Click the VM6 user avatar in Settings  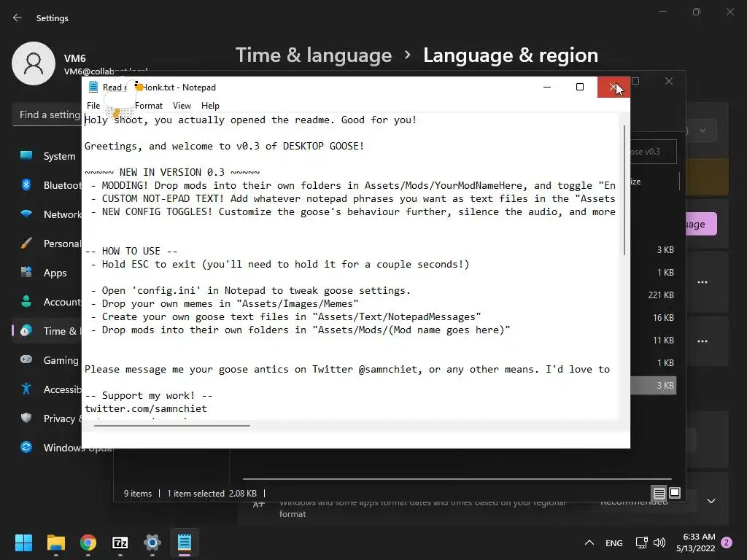[34, 63]
